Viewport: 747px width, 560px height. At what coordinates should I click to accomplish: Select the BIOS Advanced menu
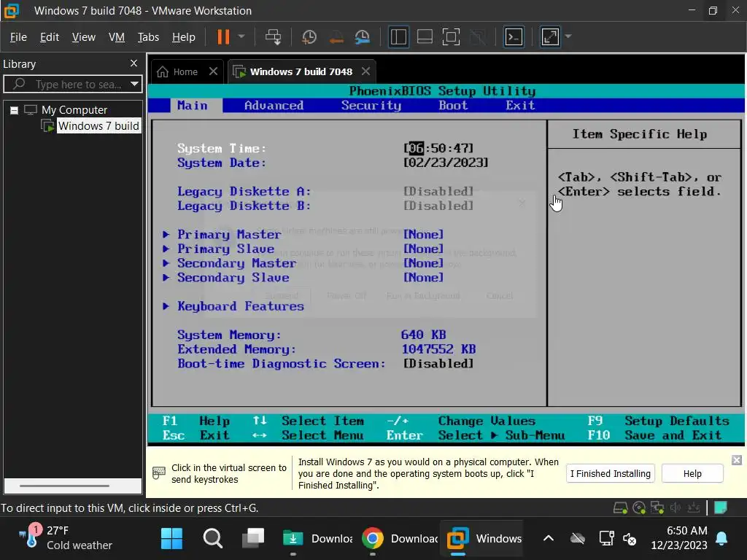(274, 105)
